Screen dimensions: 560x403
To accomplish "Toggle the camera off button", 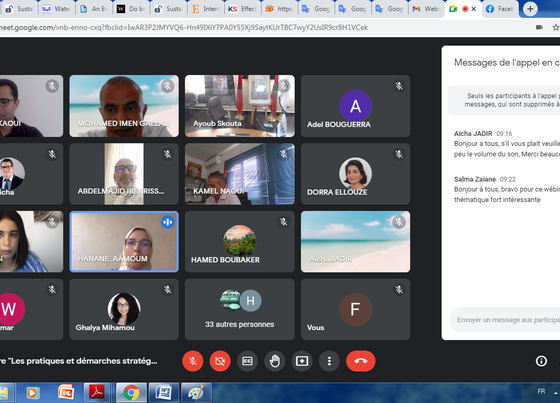I will click(x=220, y=361).
